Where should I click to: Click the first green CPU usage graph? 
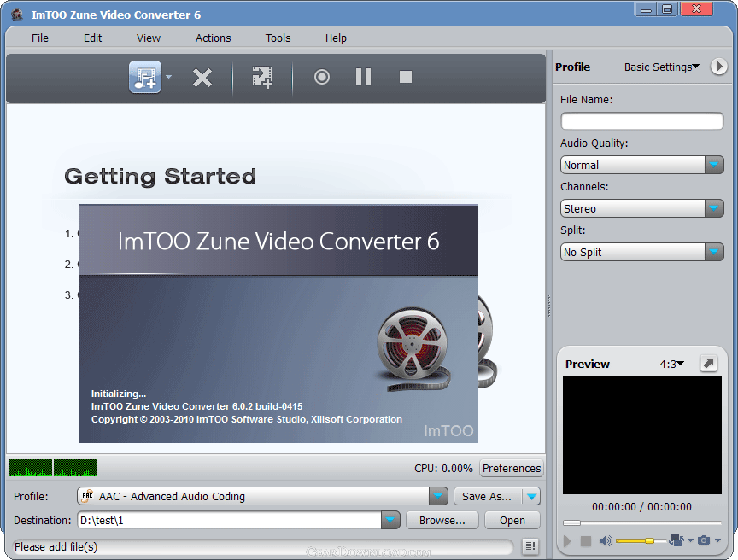[x=31, y=468]
